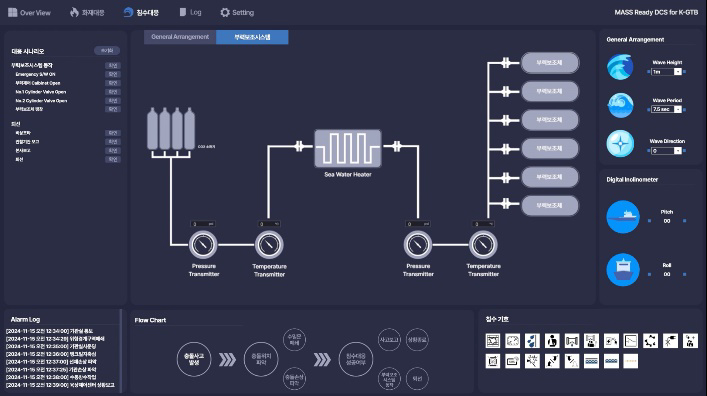Click the Wave Direction compass icon
The width and height of the screenshot is (707, 396).
[620, 144]
